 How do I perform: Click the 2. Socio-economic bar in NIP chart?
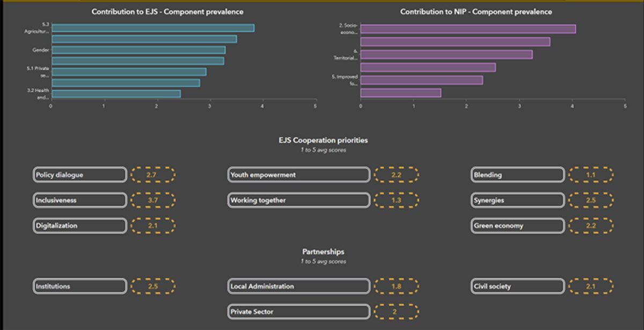click(x=468, y=29)
